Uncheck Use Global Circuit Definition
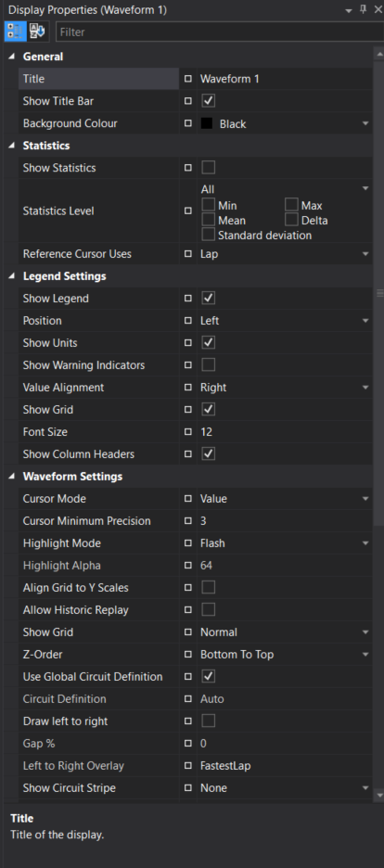The image size is (384, 868). pyautogui.click(x=208, y=676)
